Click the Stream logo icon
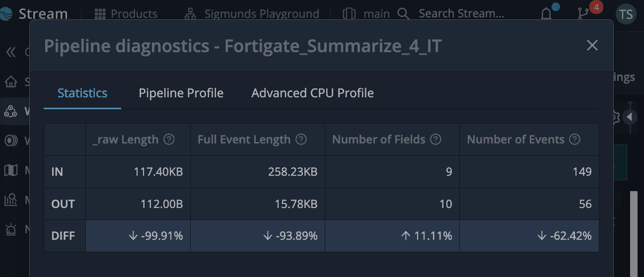644x277 pixels. pyautogui.click(x=8, y=13)
